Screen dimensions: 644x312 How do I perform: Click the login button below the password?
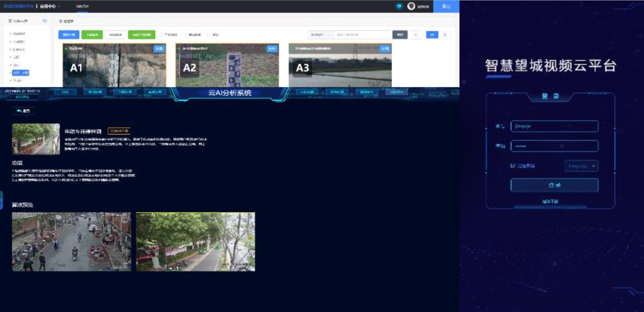[554, 185]
